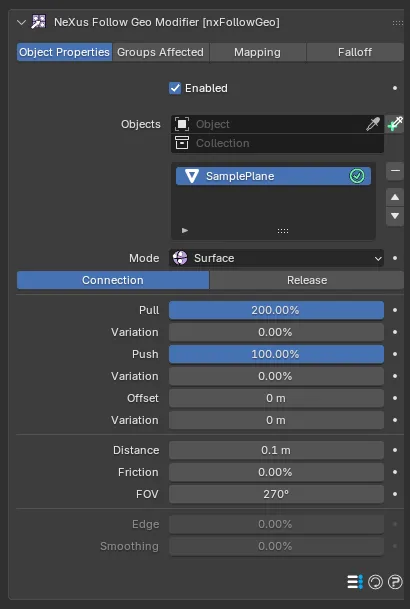Click the collection archive icon
The image size is (410, 609).
pyautogui.click(x=182, y=143)
